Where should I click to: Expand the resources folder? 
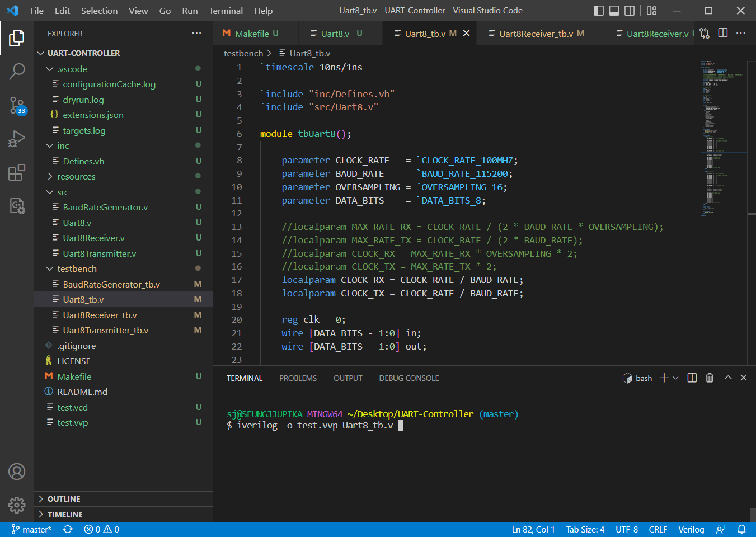75,176
